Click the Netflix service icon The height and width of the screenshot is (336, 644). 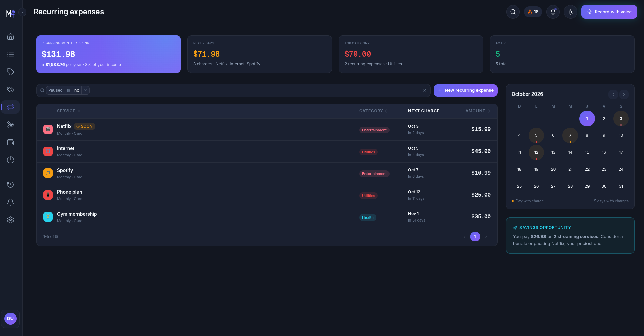click(x=48, y=129)
